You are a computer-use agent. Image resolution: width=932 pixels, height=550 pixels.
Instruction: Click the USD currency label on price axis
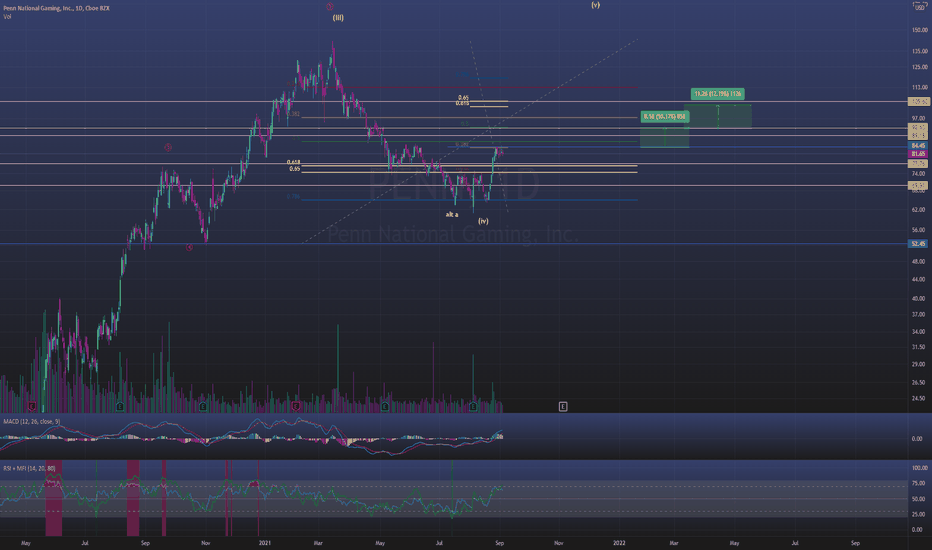click(x=920, y=7)
